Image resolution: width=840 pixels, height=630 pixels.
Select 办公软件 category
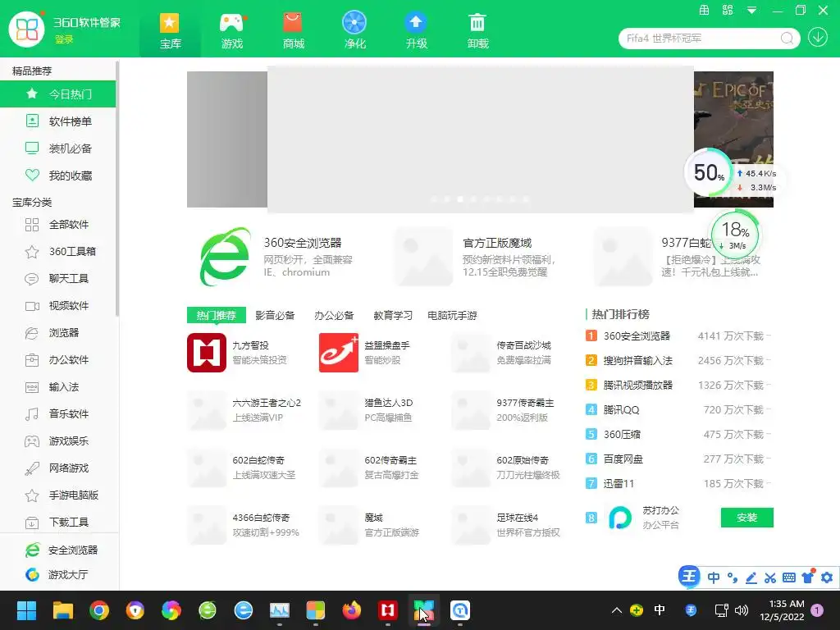58,360
